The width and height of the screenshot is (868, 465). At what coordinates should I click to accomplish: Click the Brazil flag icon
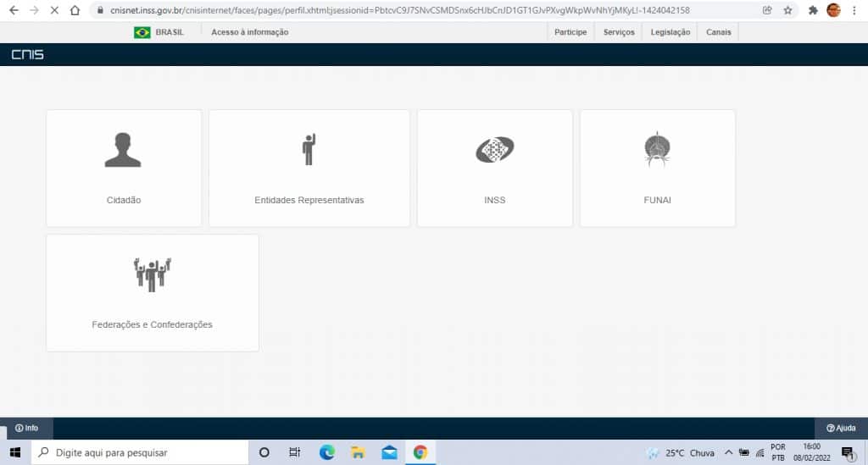142,33
